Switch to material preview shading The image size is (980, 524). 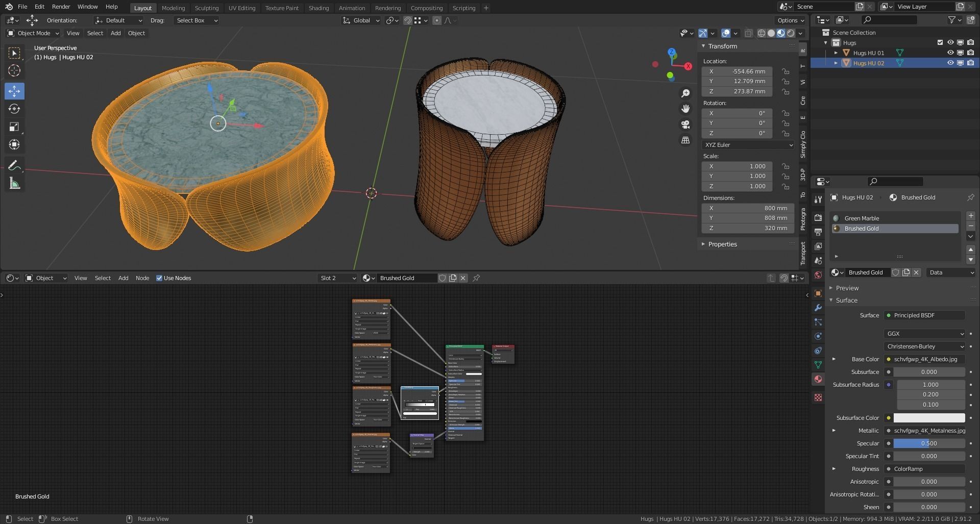pos(781,33)
